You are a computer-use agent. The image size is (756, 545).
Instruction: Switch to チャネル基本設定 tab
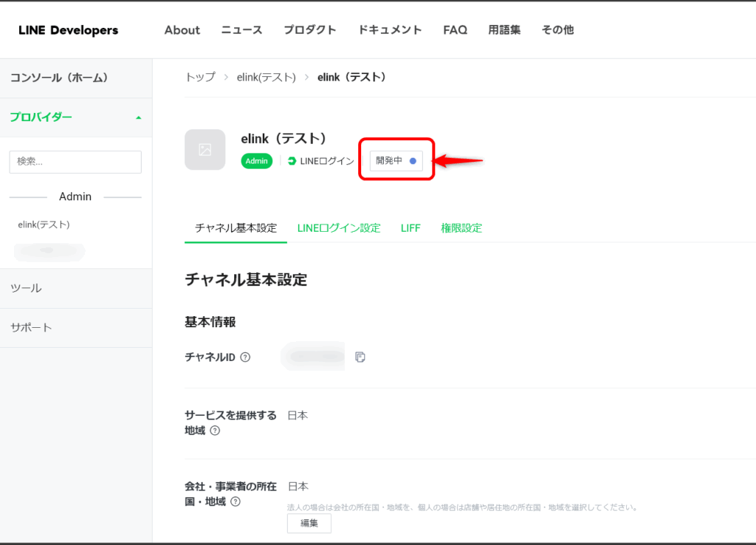click(236, 228)
